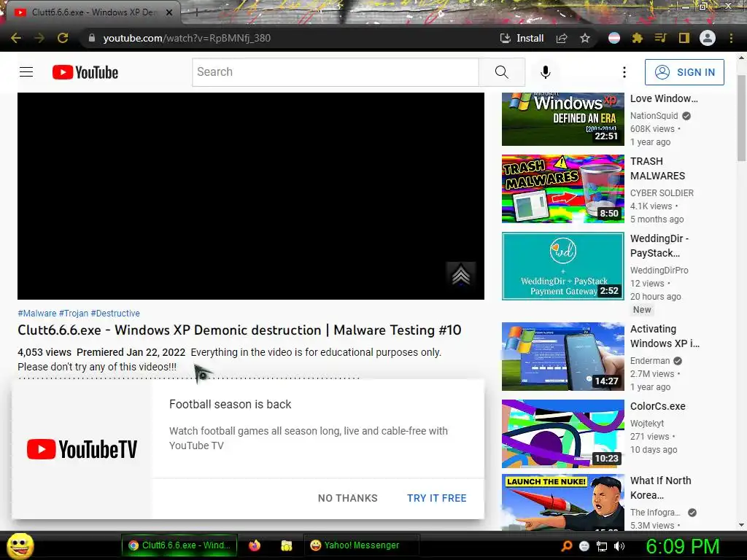
Task: Open the smiley face Start button
Action: 20,545
